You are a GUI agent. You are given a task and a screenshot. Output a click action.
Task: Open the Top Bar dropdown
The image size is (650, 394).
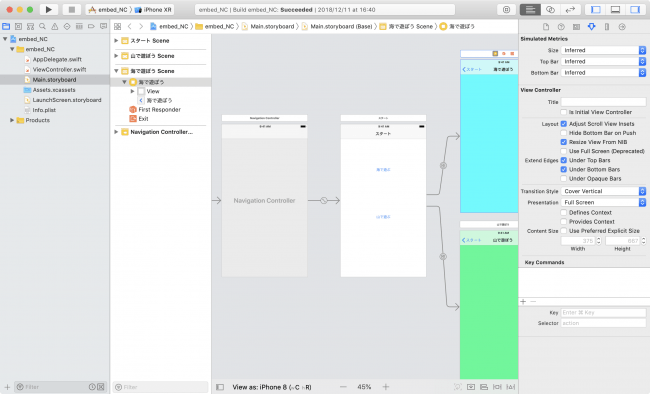coord(603,61)
